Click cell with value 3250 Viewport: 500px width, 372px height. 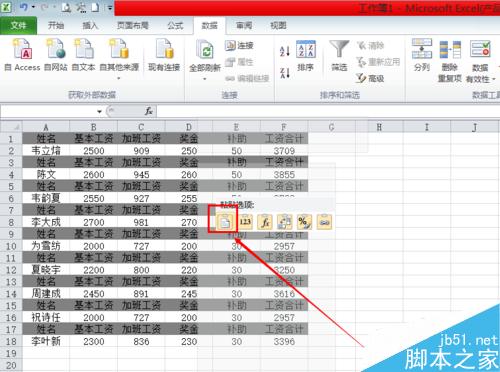coord(284,270)
